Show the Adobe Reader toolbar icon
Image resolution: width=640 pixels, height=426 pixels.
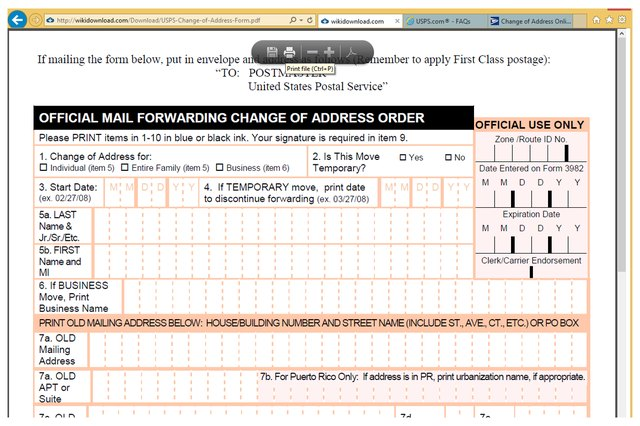point(352,52)
